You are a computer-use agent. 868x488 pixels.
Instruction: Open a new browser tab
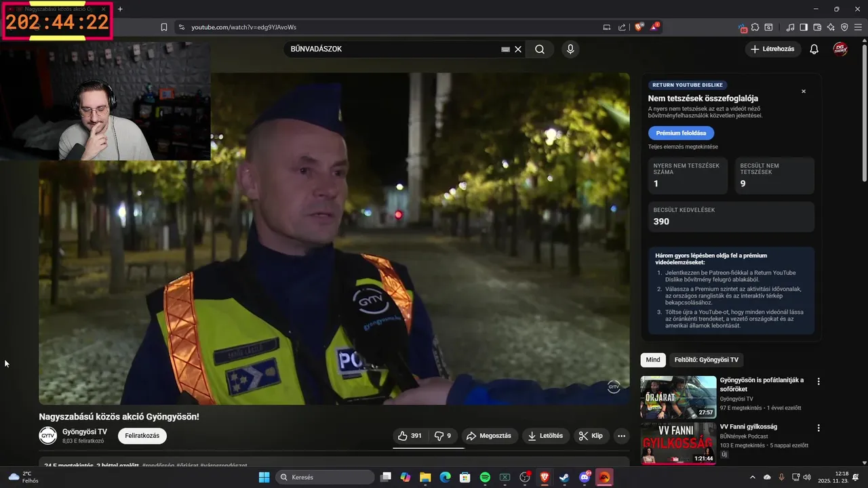[120, 9]
